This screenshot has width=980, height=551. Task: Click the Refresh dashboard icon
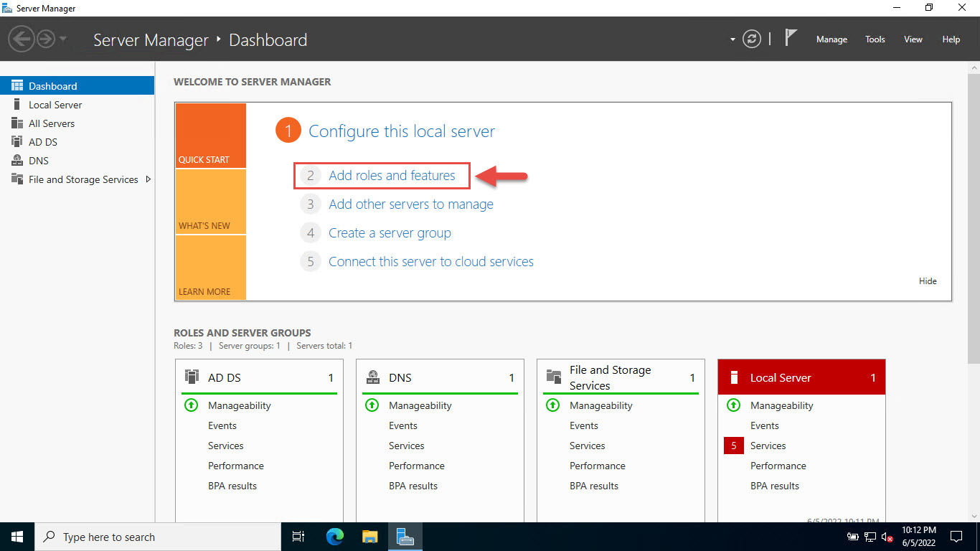pyautogui.click(x=751, y=39)
